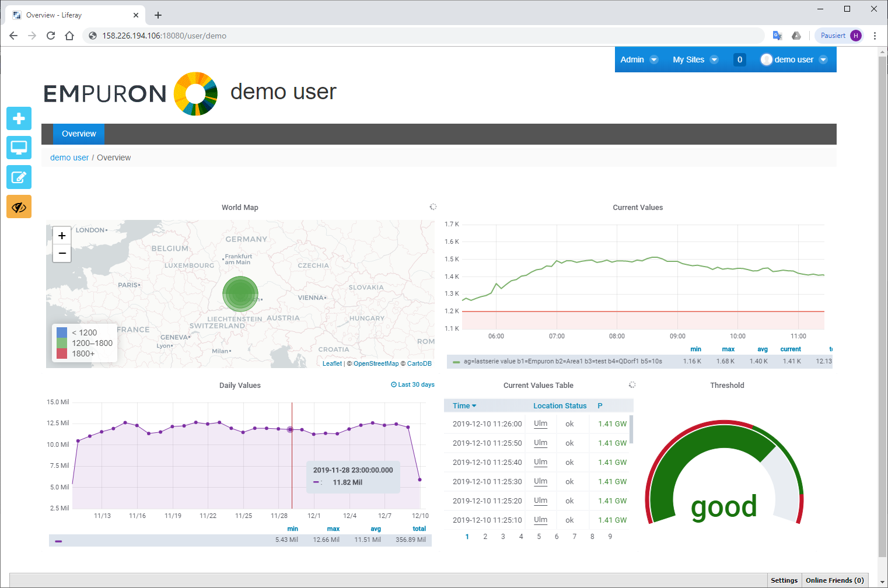Click the World Map loading spinner
This screenshot has height=588, width=888.
(433, 206)
